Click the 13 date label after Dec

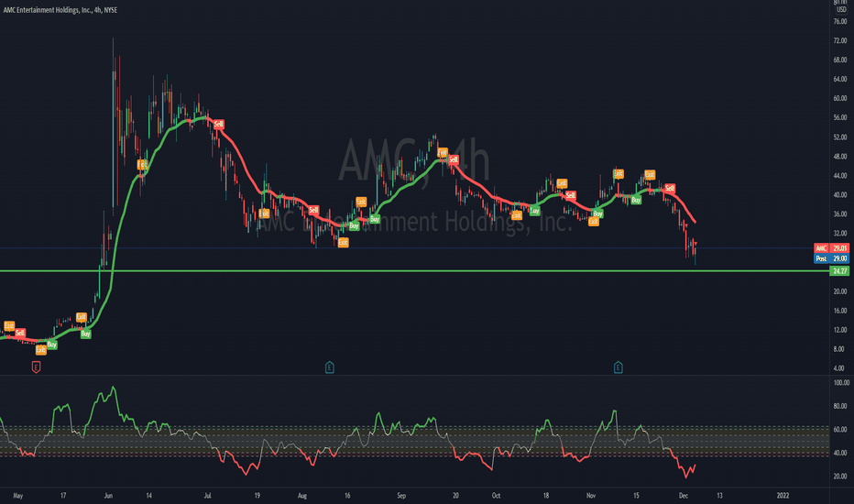click(719, 495)
